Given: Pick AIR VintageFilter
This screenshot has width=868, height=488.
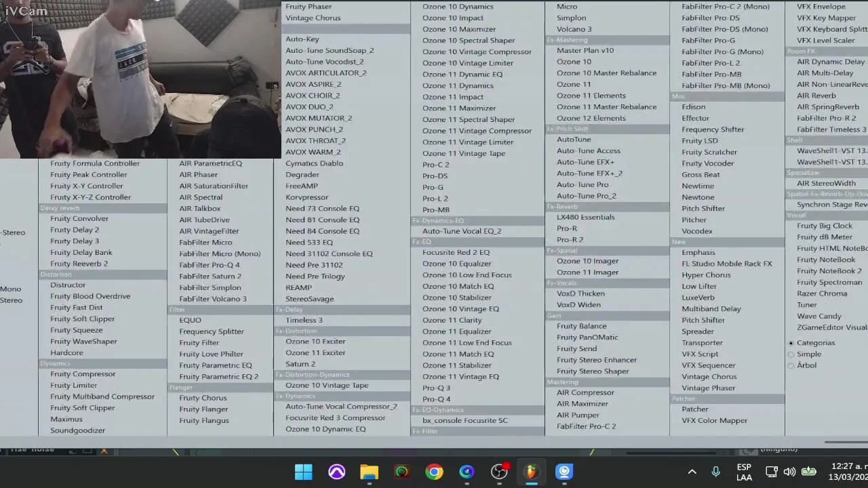Looking at the screenshot, I should click(x=209, y=231).
